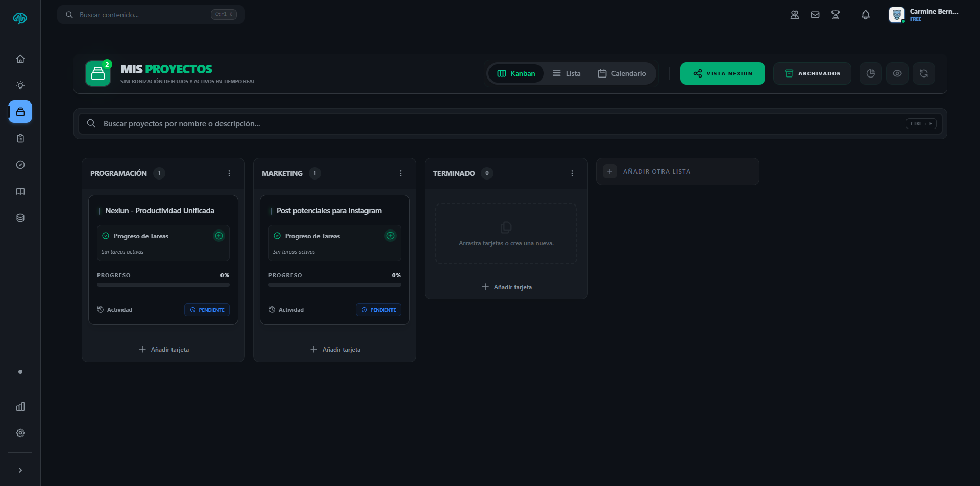Trigger the sync refresh toggle button
Image resolution: width=980 pixels, height=486 pixels.
(x=923, y=73)
